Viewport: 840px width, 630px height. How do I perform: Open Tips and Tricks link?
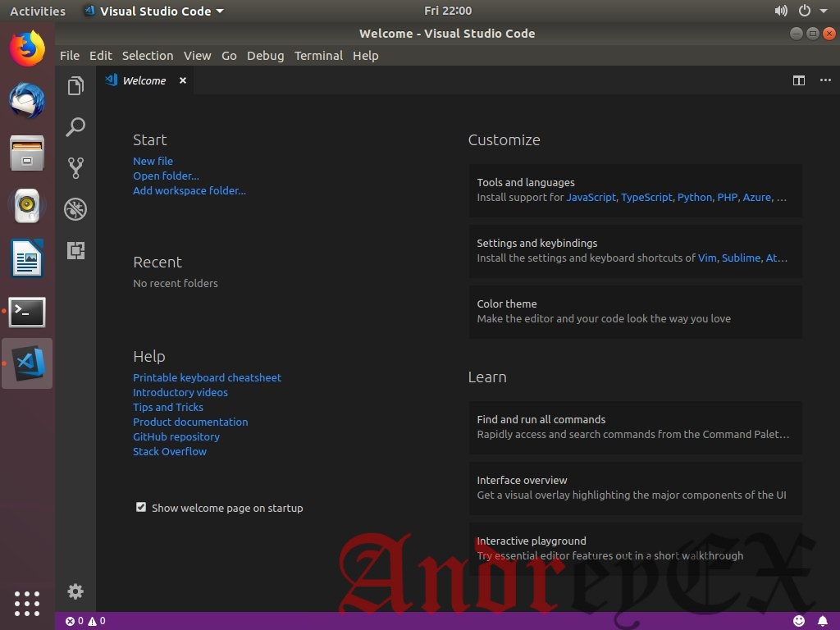point(168,407)
